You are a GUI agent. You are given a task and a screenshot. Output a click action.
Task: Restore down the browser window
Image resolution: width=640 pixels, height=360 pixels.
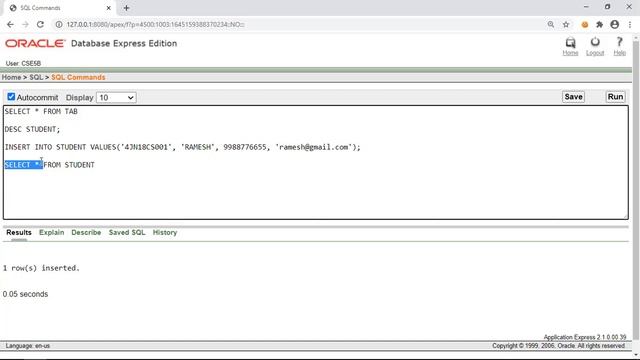coord(607,7)
